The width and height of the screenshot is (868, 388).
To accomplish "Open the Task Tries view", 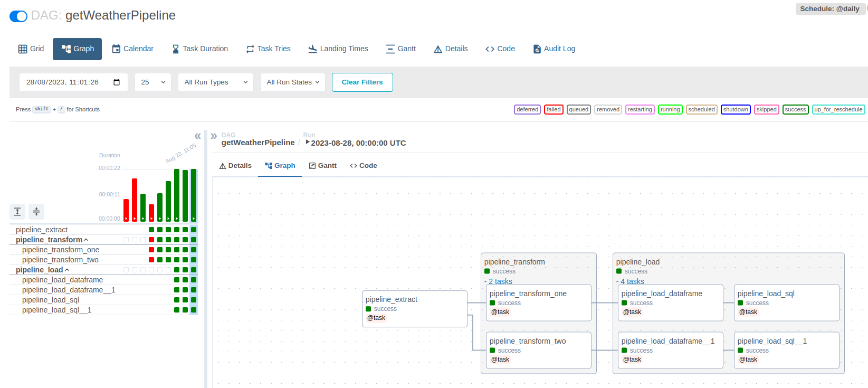I will click(x=268, y=49).
